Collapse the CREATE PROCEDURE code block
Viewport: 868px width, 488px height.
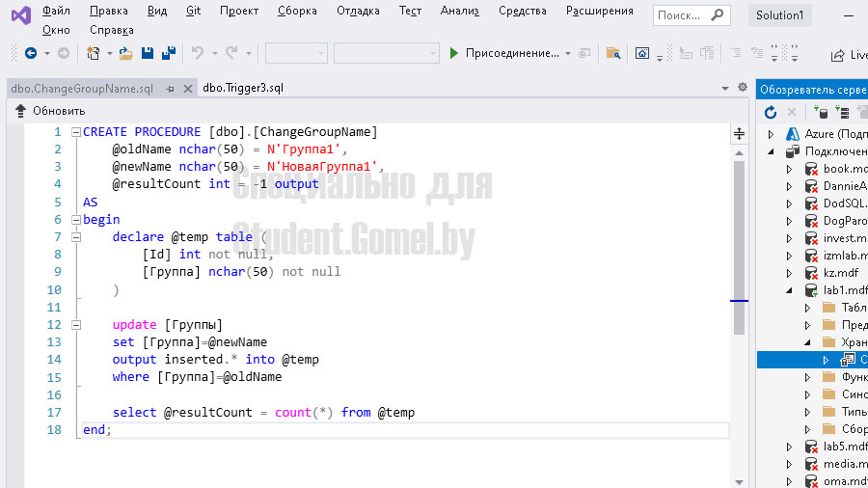pyautogui.click(x=76, y=132)
